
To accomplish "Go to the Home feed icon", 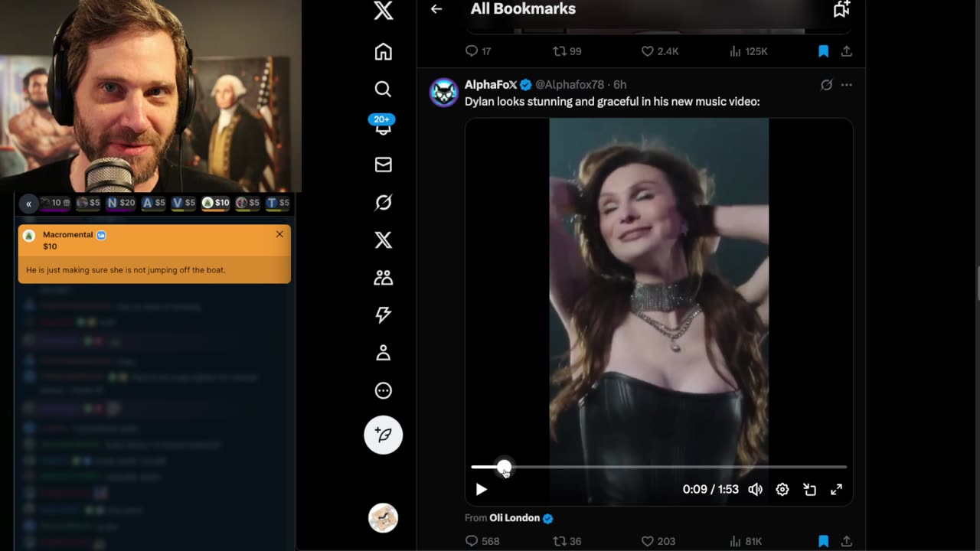I will coord(384,51).
